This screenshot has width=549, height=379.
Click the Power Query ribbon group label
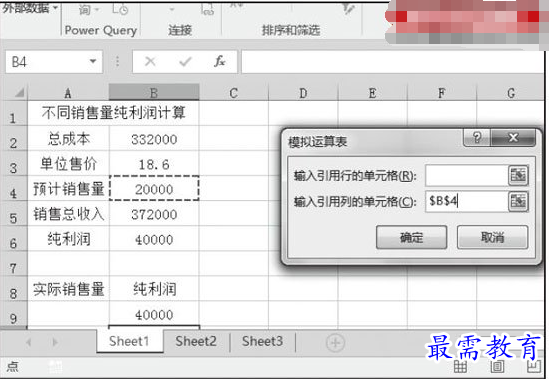101,30
